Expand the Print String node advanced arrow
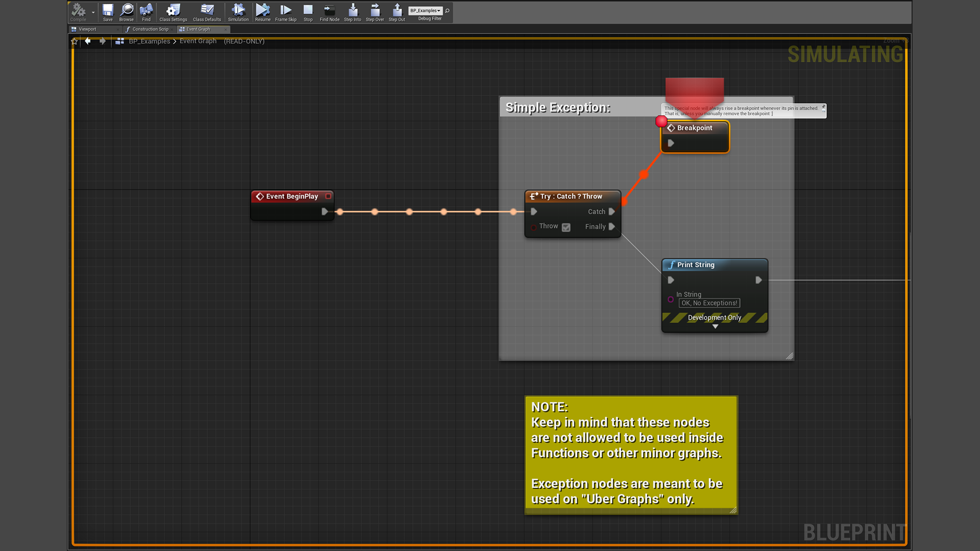 click(715, 327)
